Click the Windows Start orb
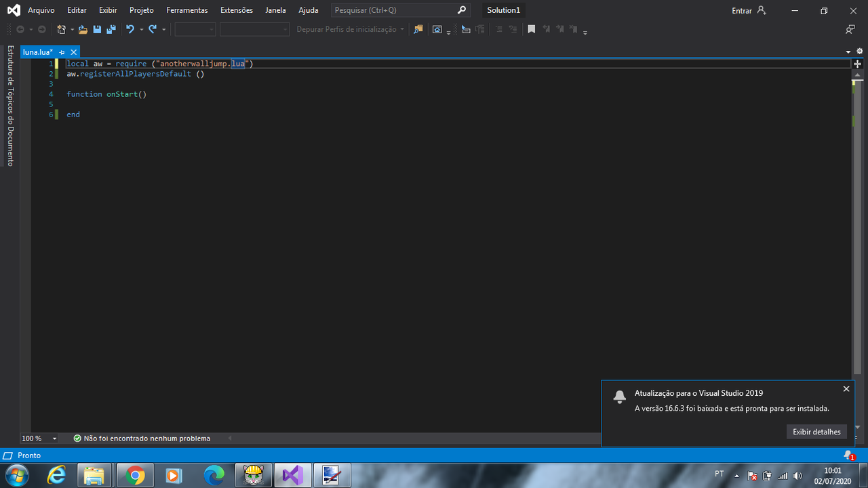 click(18, 475)
